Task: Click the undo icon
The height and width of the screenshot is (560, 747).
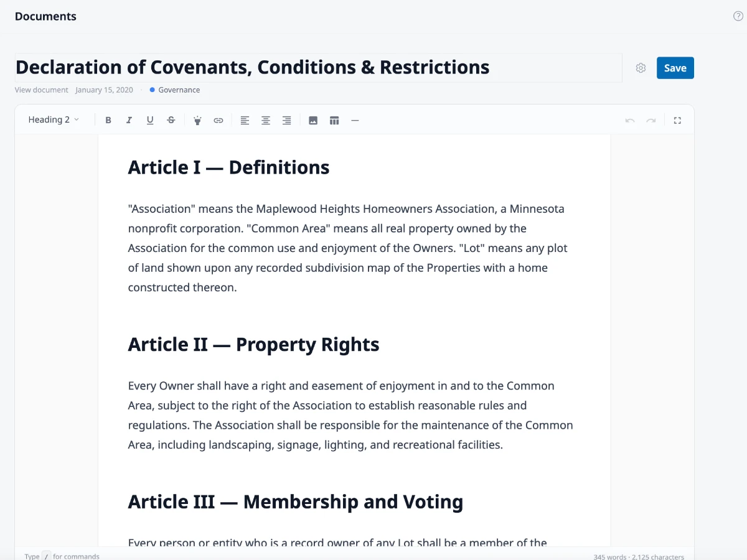Action: [629, 120]
